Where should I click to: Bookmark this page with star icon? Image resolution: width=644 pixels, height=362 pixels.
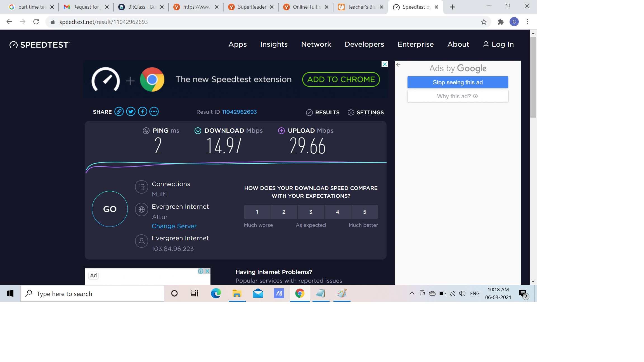pos(484,22)
